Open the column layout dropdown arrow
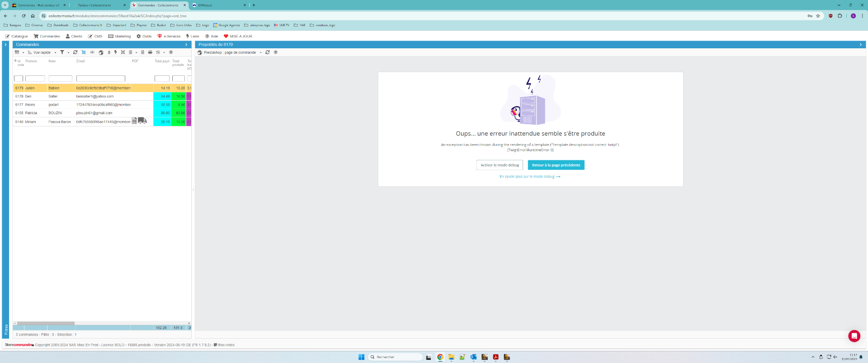 coord(164,52)
